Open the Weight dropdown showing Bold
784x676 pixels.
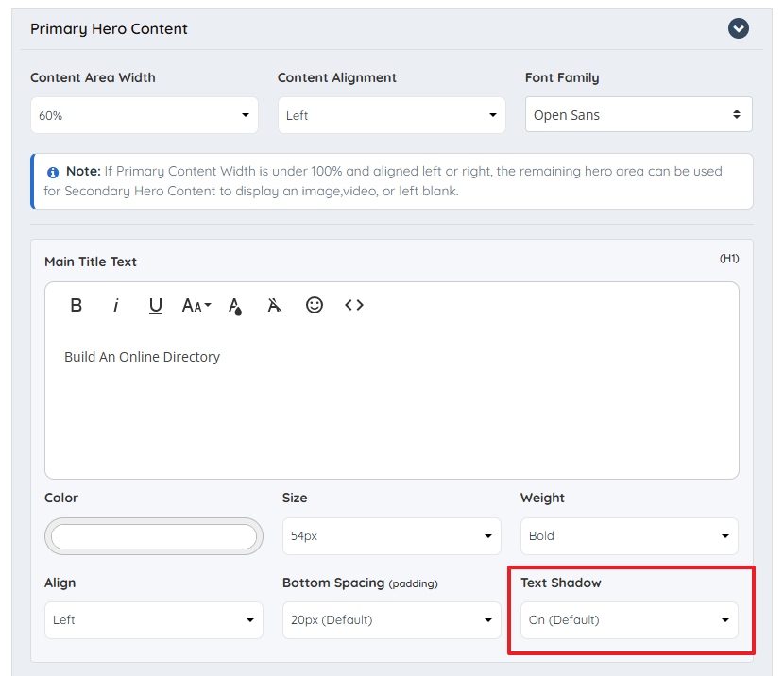point(629,536)
